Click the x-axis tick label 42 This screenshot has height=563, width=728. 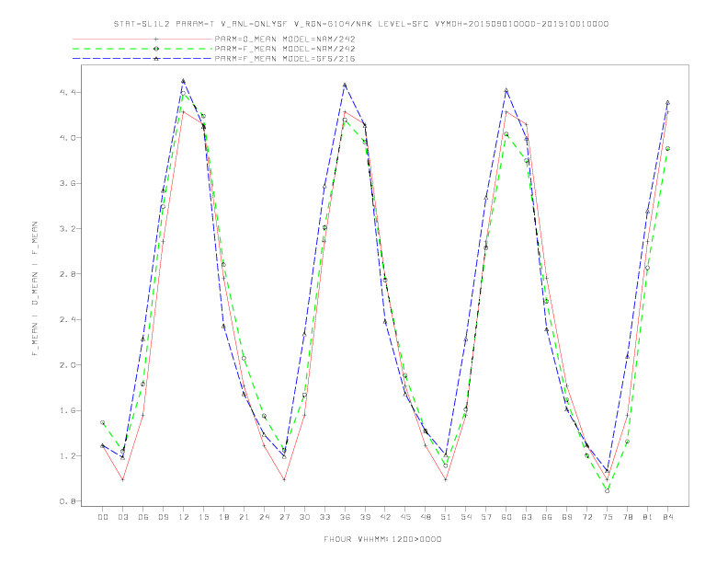click(385, 517)
